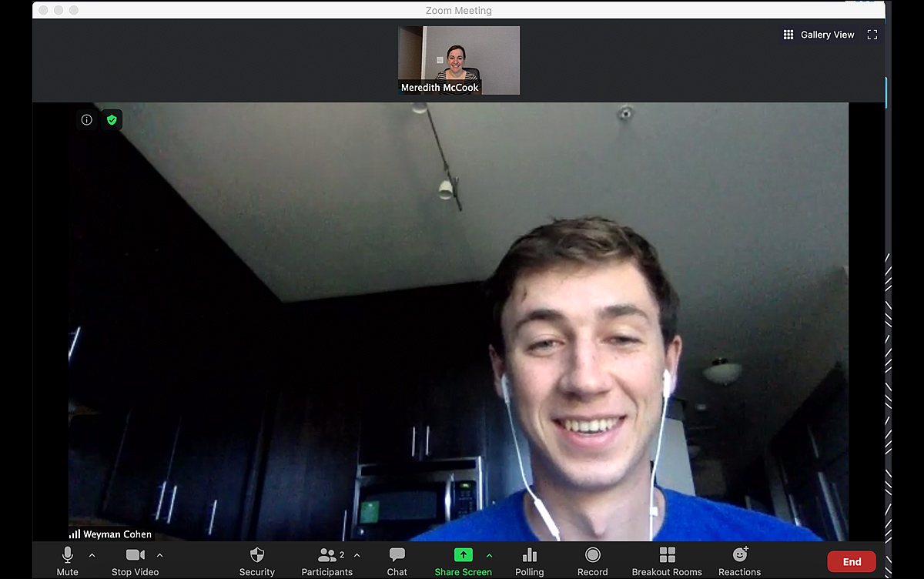Expand arrow next to Participants
Screen dimensions: 924x579
(x=357, y=555)
